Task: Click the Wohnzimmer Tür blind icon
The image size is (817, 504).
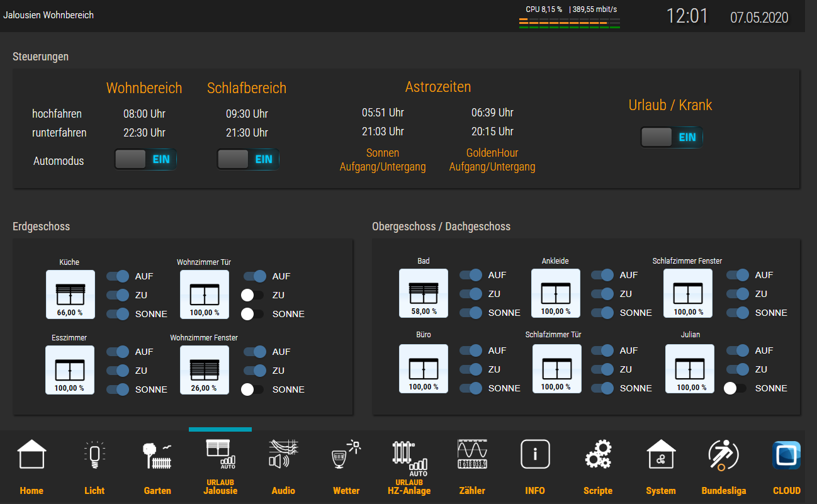Action: tap(205, 294)
